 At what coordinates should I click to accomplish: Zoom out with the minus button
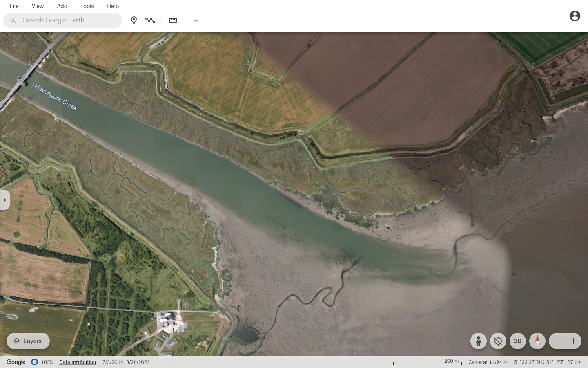pos(557,341)
